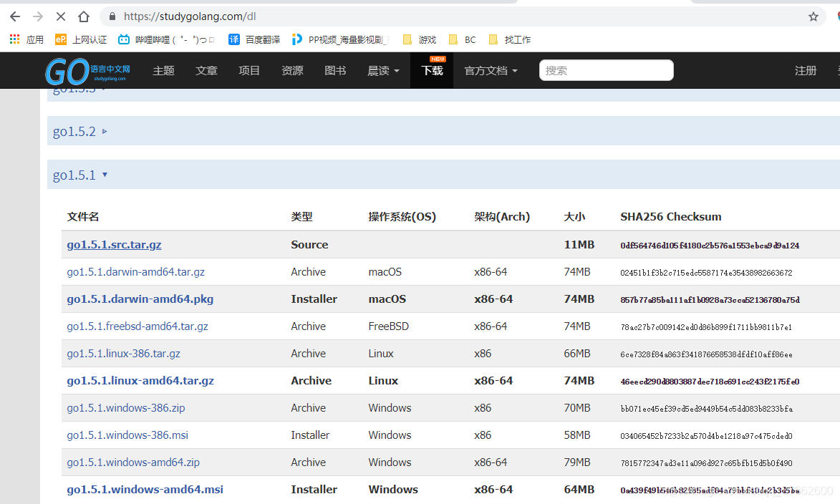Click the 架构(Arch) column header
This screenshot has width=840, height=504.
pos(501,217)
